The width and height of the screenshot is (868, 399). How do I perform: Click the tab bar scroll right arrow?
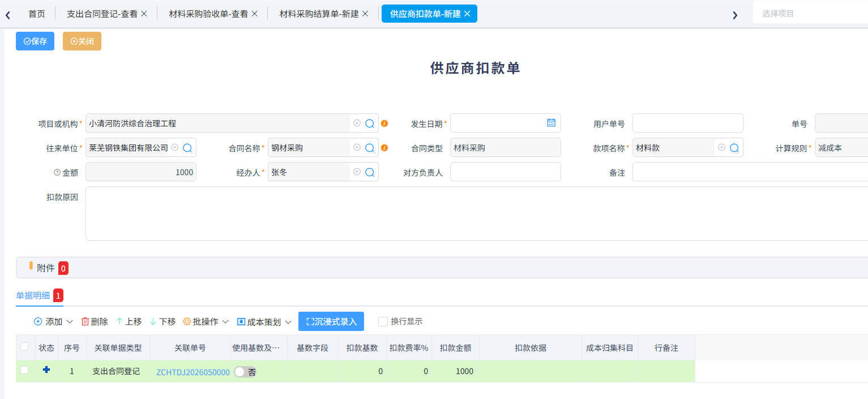coord(735,15)
